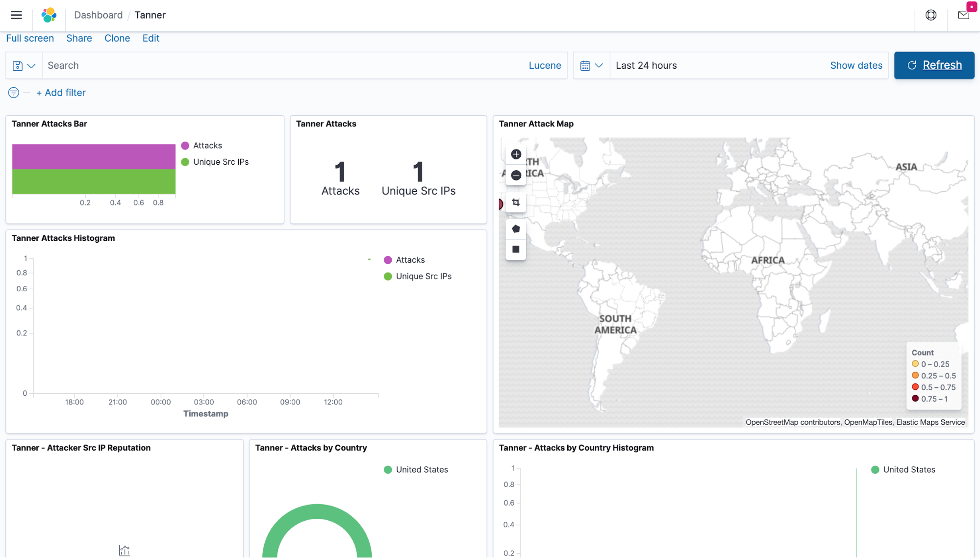Select the draw polygon map tool
This screenshot has height=558, width=980.
[x=516, y=229]
